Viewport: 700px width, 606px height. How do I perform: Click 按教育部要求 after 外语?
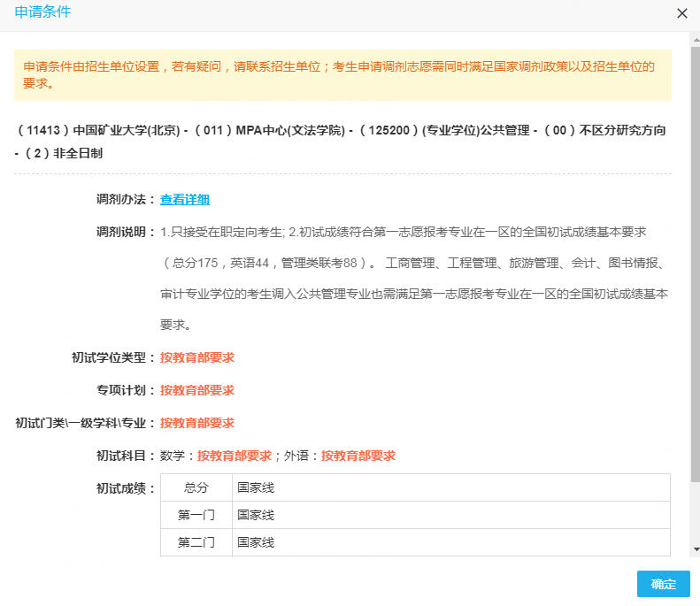tap(358, 456)
